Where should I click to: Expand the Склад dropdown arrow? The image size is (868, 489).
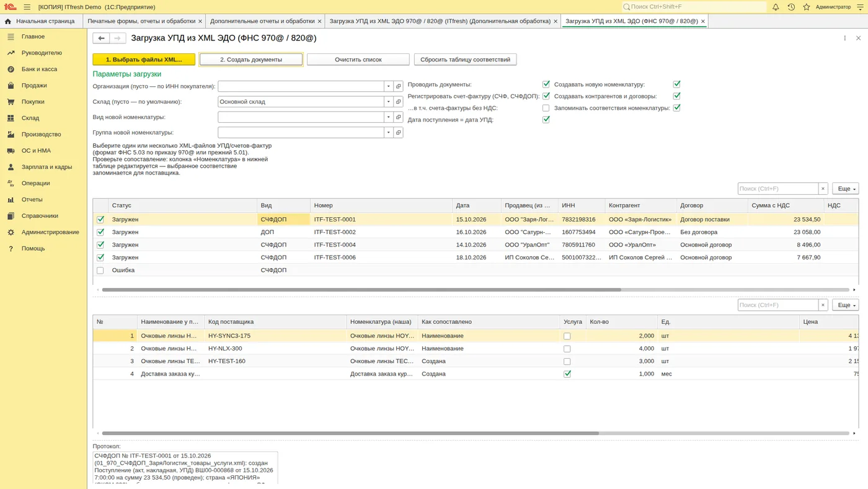[389, 102]
